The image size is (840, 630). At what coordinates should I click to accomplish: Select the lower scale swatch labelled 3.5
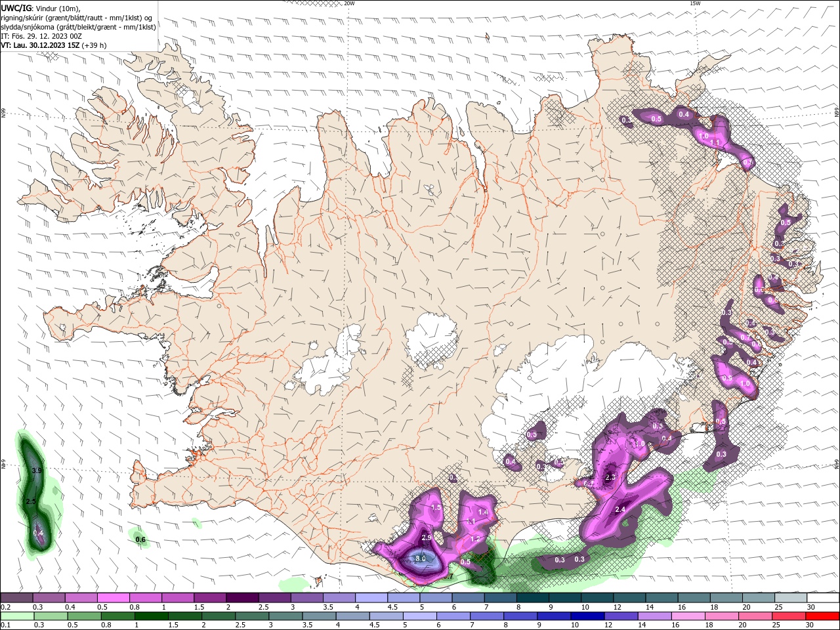pyautogui.click(x=319, y=616)
